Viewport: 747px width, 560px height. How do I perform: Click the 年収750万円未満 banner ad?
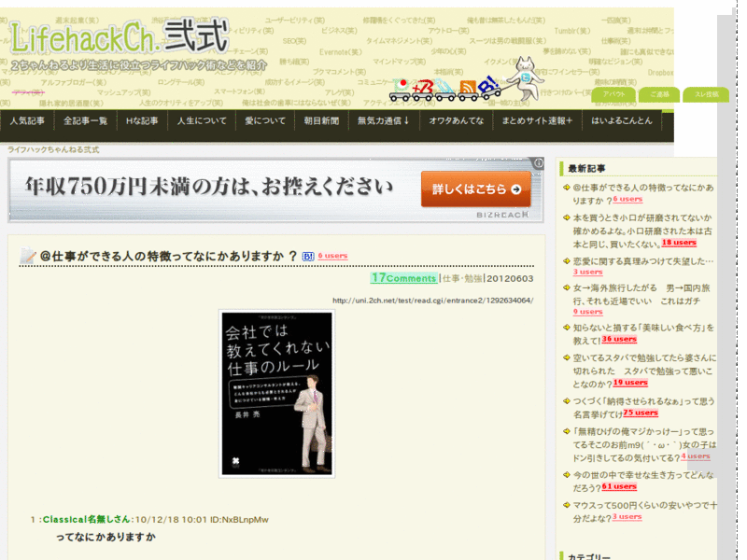[x=275, y=190]
